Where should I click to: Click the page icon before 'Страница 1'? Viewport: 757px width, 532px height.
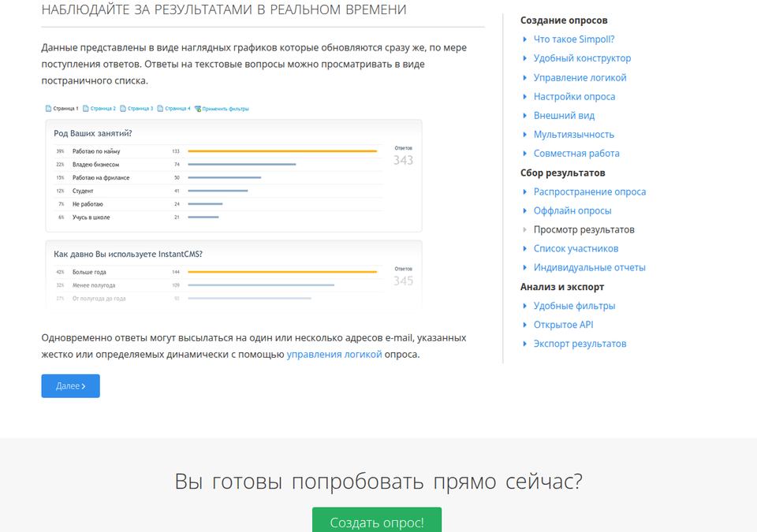tap(48, 109)
